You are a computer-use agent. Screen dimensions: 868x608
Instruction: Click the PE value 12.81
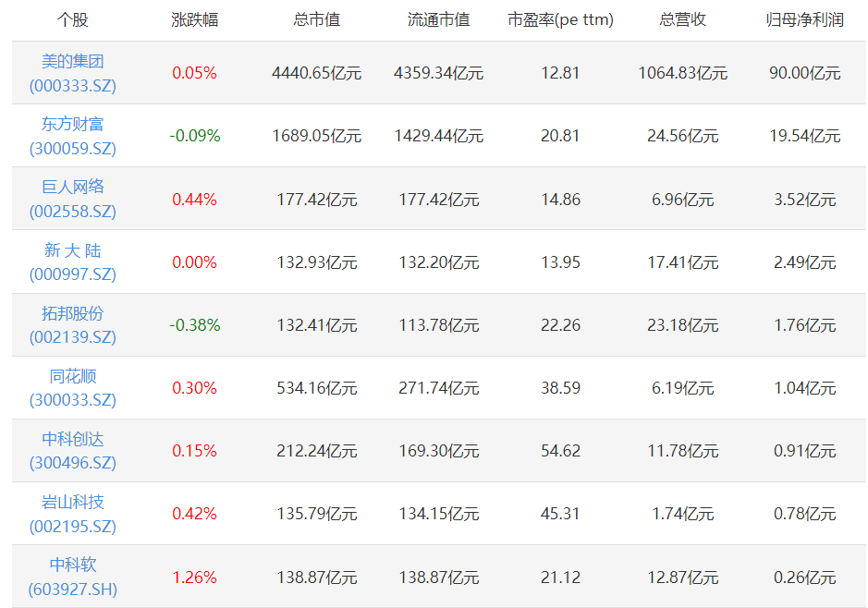tap(560, 73)
